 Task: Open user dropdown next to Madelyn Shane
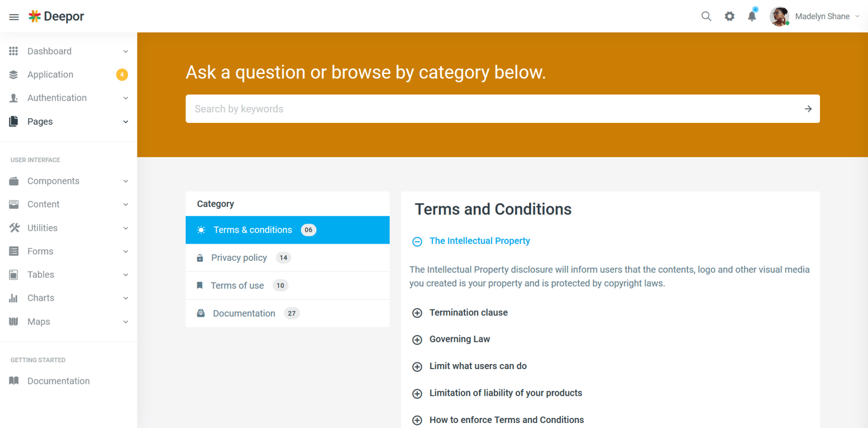[857, 16]
